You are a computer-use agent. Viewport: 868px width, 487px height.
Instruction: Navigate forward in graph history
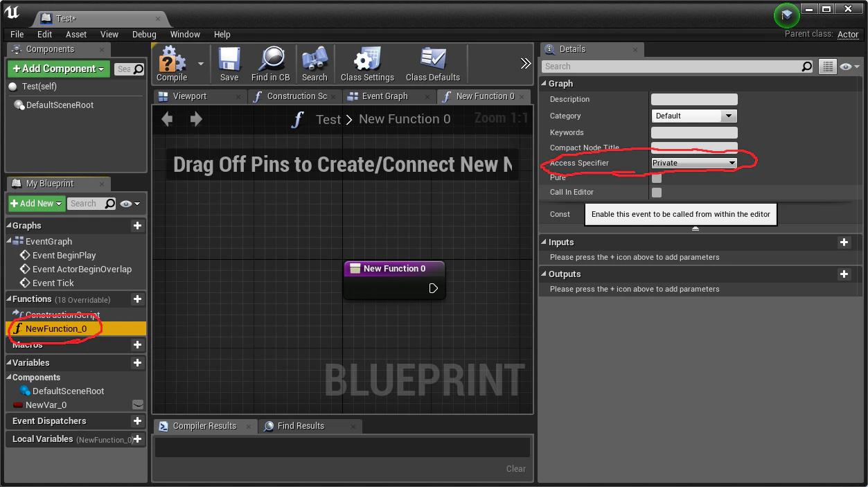[x=196, y=119]
